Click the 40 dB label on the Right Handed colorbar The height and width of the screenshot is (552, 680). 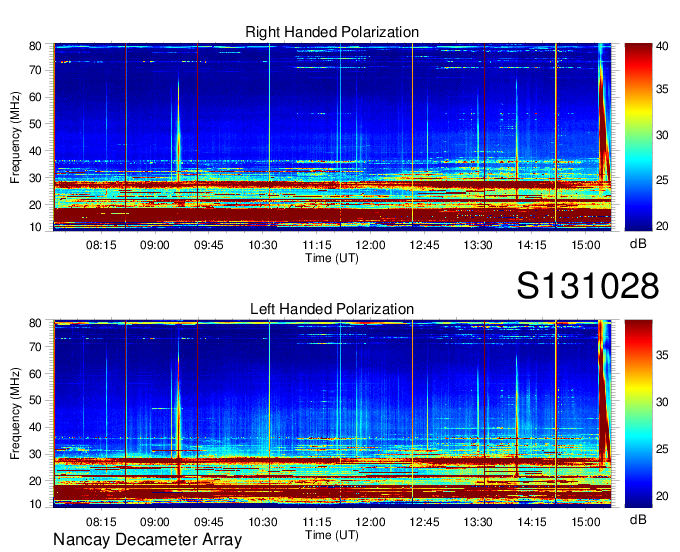662,46
